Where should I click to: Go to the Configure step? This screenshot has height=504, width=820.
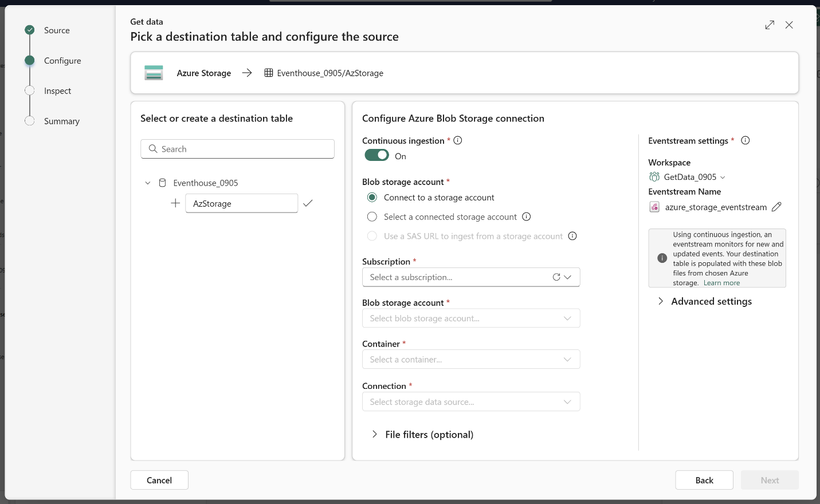pyautogui.click(x=62, y=61)
